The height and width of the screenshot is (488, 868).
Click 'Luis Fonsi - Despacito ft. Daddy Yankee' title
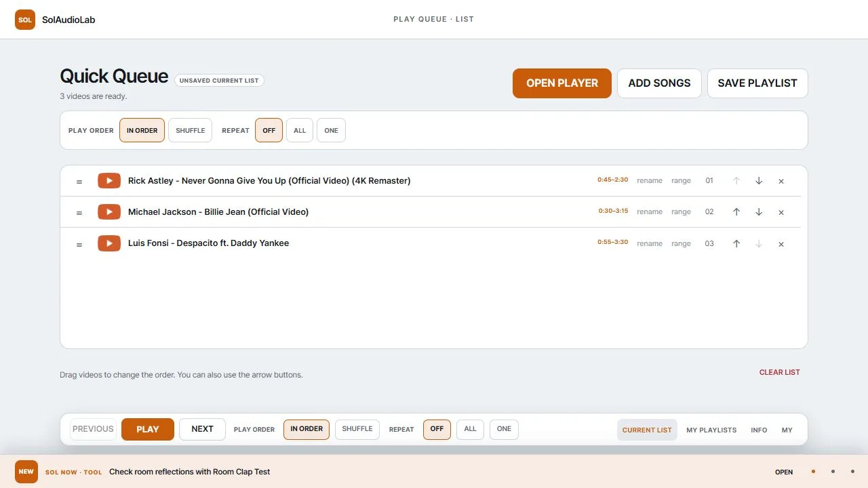pos(208,243)
